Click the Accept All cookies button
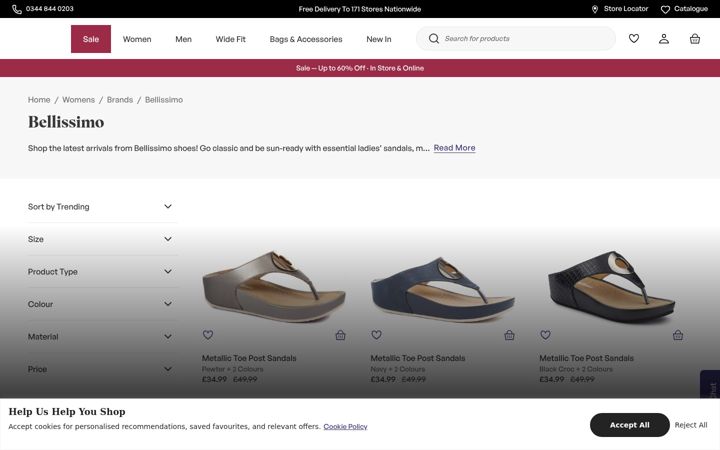This screenshot has width=720, height=450. tap(630, 425)
